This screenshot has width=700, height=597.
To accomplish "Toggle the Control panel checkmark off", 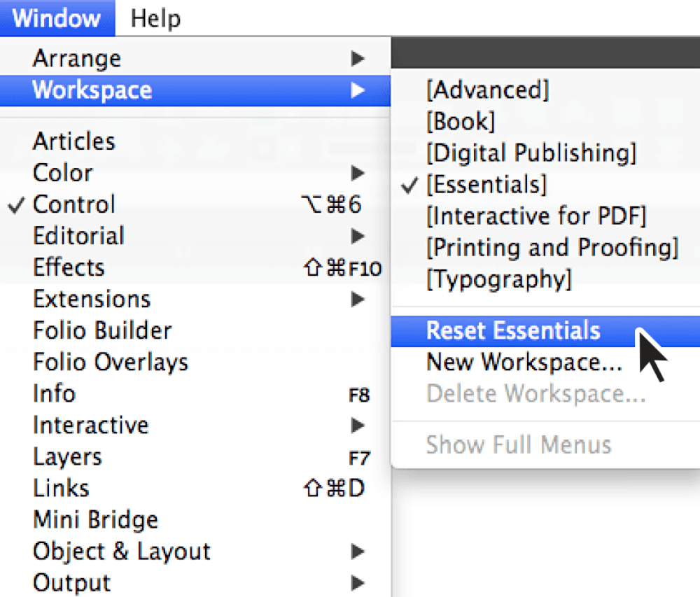I will point(17,204).
